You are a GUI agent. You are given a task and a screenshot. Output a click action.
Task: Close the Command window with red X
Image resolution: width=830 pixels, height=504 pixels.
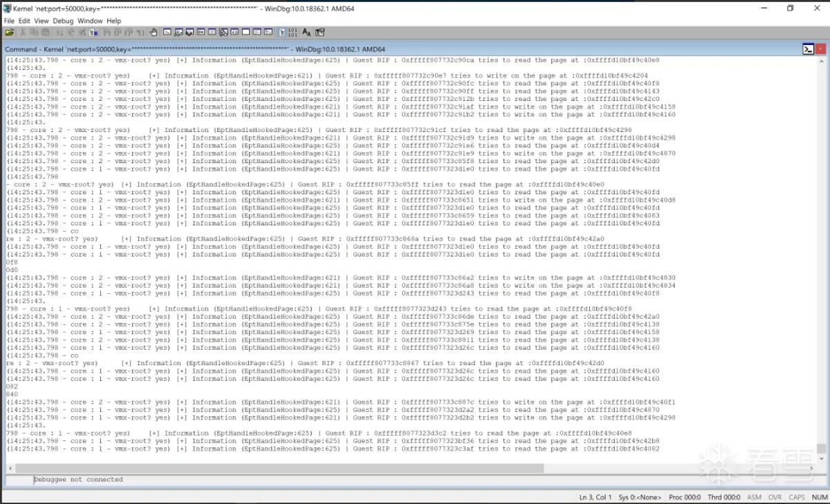(x=820, y=49)
